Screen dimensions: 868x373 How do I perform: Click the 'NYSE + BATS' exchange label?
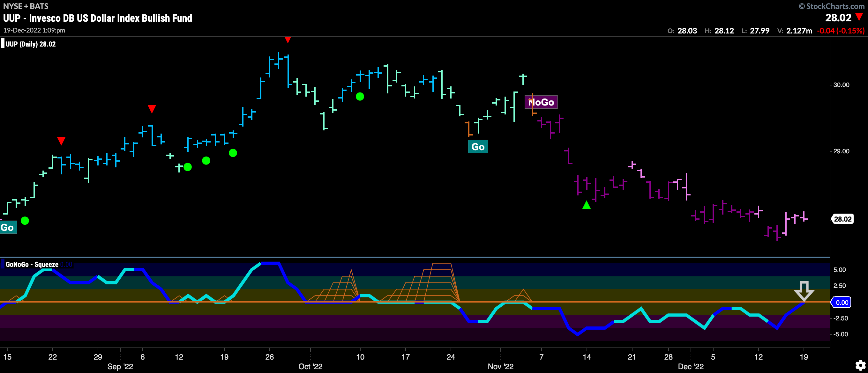pos(26,6)
